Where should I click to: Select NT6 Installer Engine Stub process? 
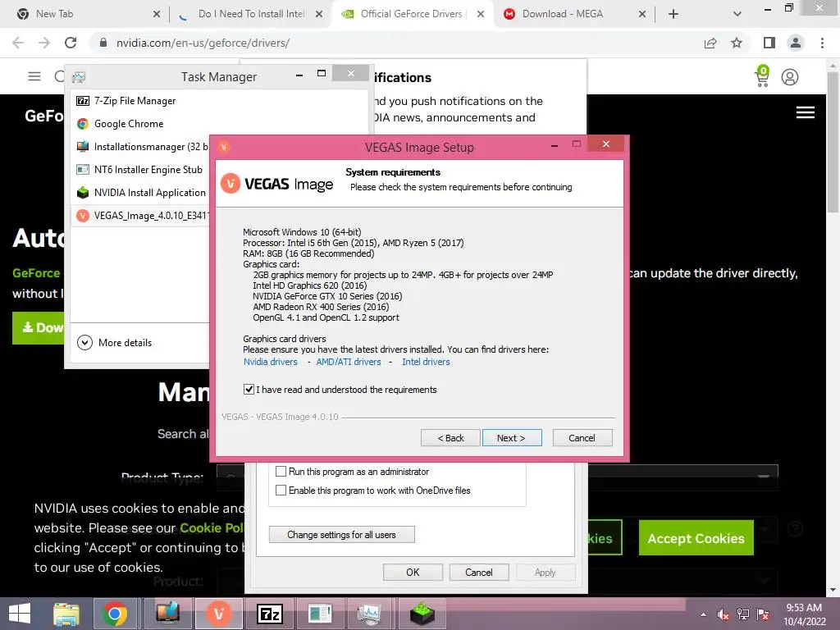(x=140, y=170)
